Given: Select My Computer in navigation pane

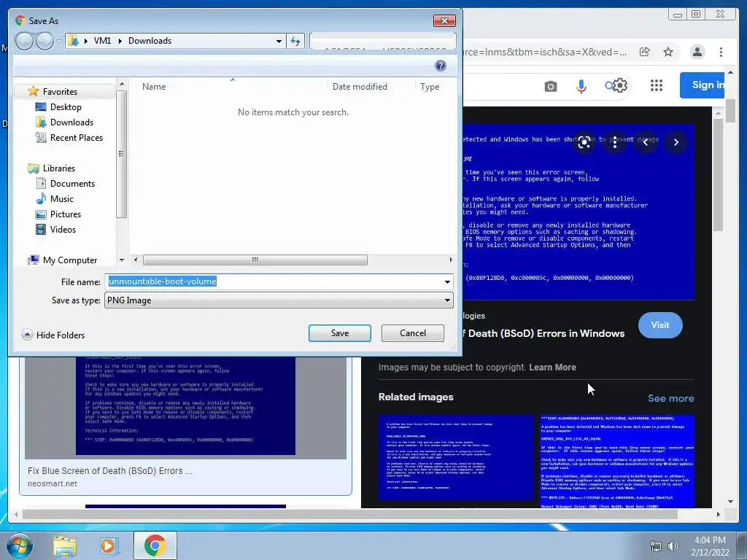Looking at the screenshot, I should pos(69,260).
